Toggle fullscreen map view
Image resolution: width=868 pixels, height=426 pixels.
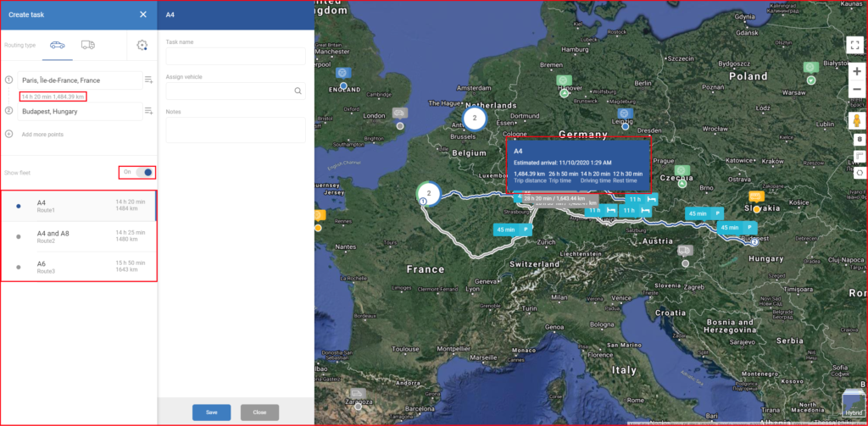(855, 45)
